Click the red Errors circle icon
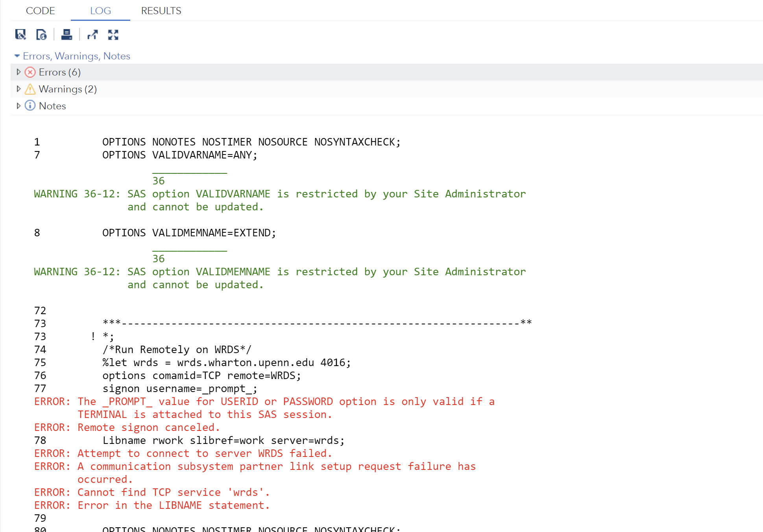The width and height of the screenshot is (763, 532). click(x=30, y=72)
